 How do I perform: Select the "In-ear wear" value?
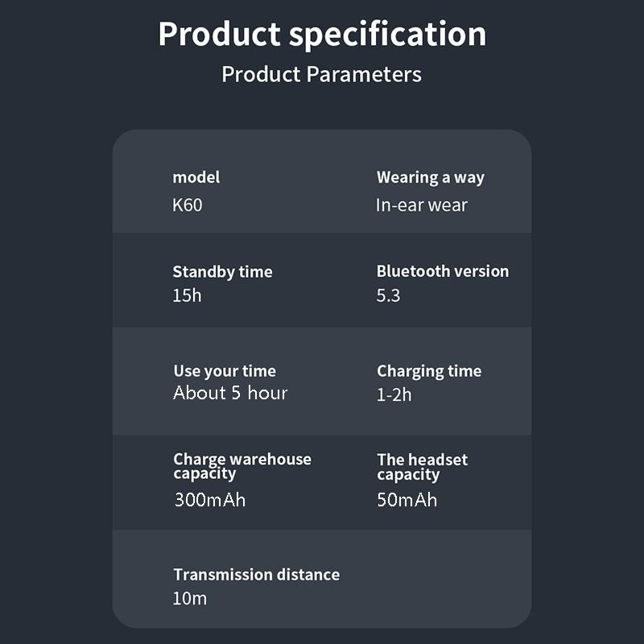[x=422, y=204]
